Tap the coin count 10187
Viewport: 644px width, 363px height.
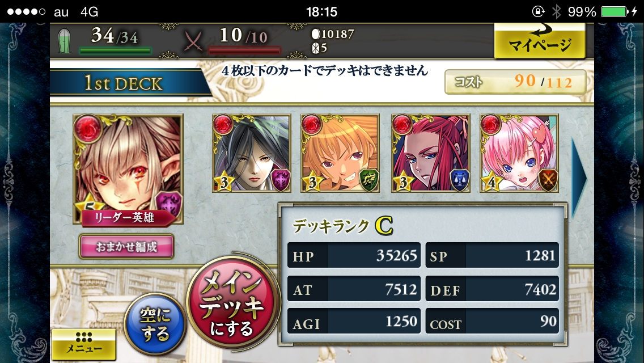(x=333, y=33)
